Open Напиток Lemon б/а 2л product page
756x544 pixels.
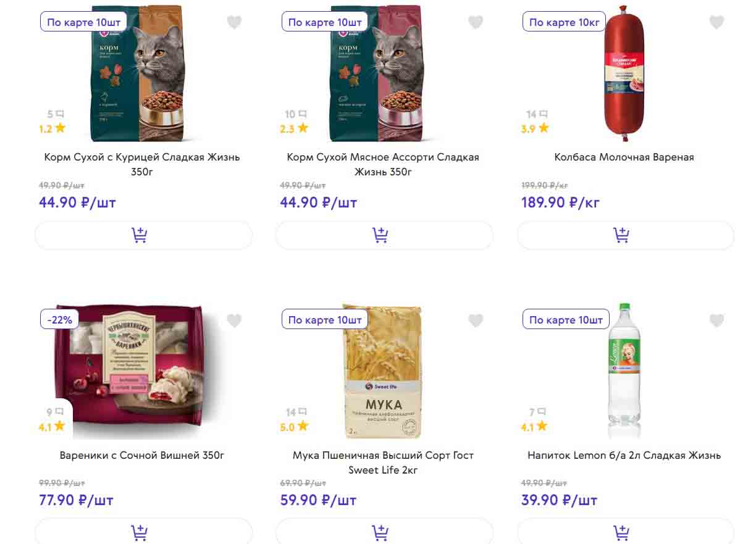pyautogui.click(x=624, y=456)
